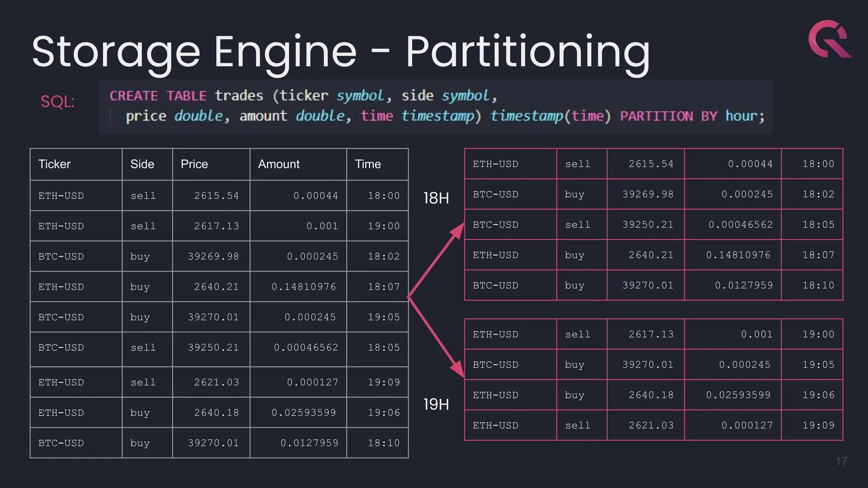Click amount 0.001 in the unpartitioned table
The height and width of the screenshot is (488, 868).
point(322,226)
